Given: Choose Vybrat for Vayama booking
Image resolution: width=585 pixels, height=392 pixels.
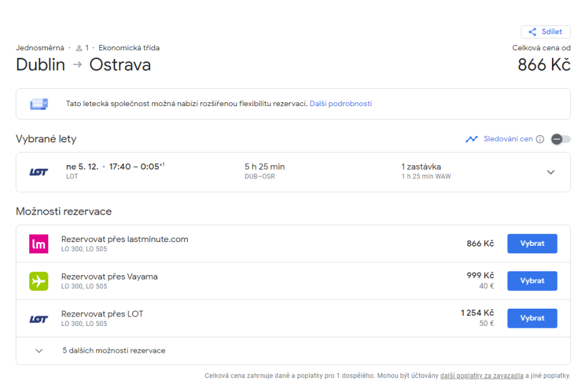Looking at the screenshot, I should coord(532,281).
